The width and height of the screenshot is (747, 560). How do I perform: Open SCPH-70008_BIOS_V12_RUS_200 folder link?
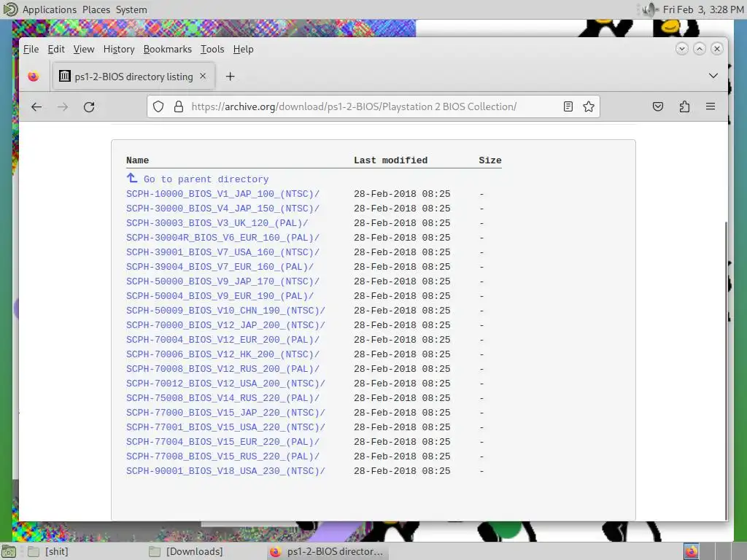coord(223,369)
